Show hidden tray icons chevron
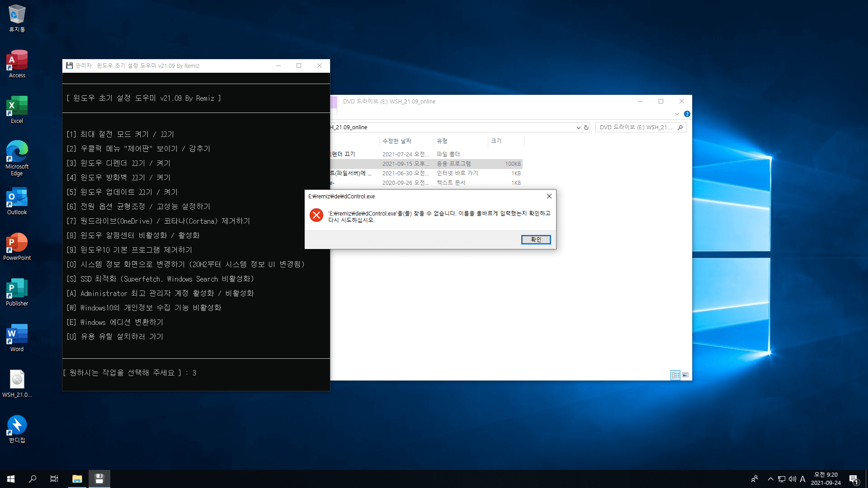Image resolution: width=868 pixels, height=488 pixels. (770, 479)
